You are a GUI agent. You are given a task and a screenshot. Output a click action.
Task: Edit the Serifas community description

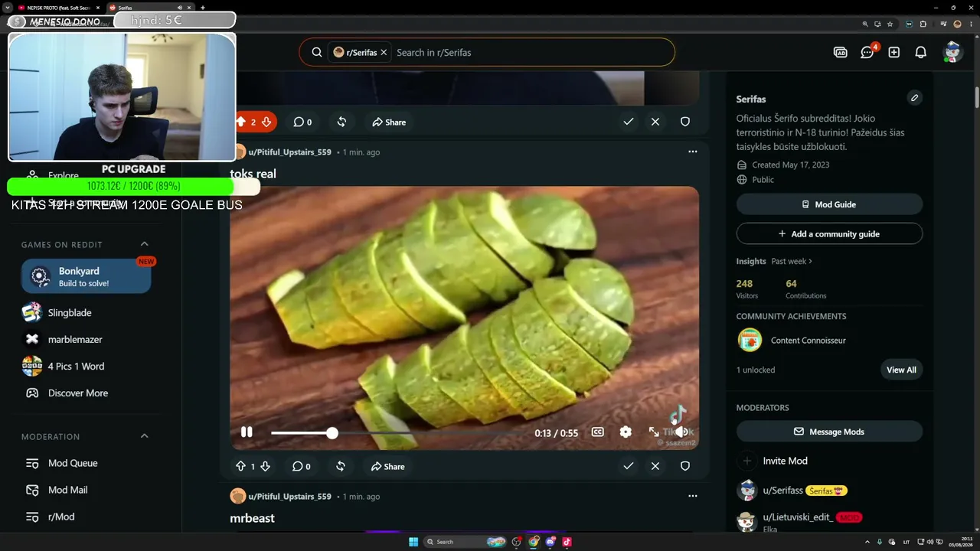point(914,98)
